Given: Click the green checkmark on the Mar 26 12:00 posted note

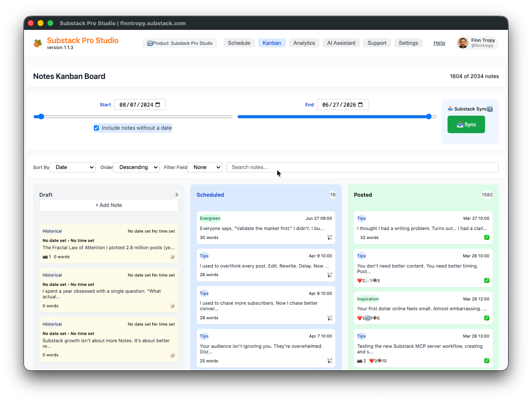Looking at the screenshot, I should (x=487, y=318).
